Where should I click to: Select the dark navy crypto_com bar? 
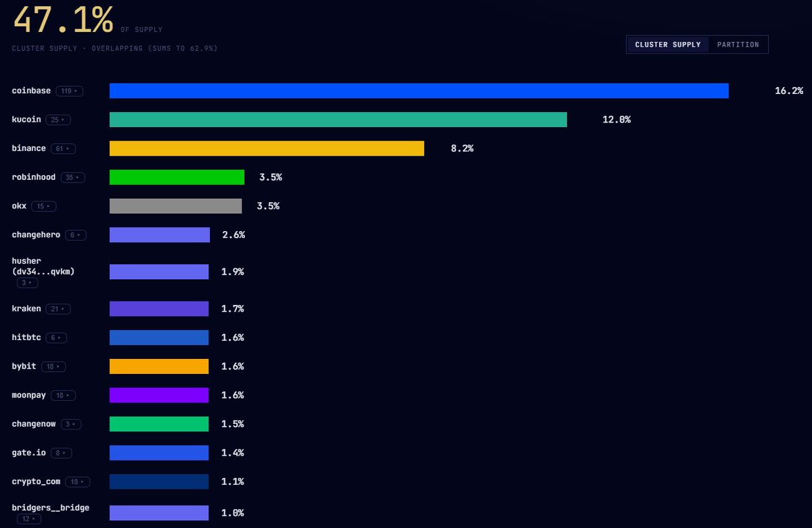point(159,481)
